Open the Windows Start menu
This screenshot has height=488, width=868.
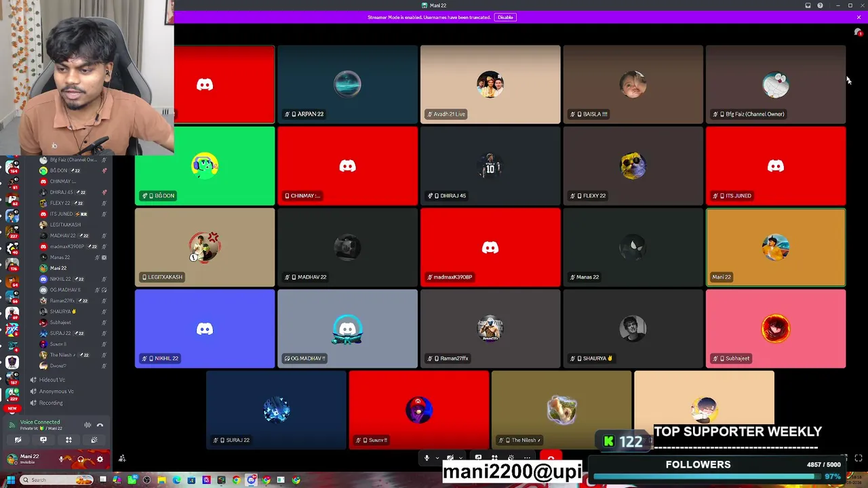(x=11, y=480)
